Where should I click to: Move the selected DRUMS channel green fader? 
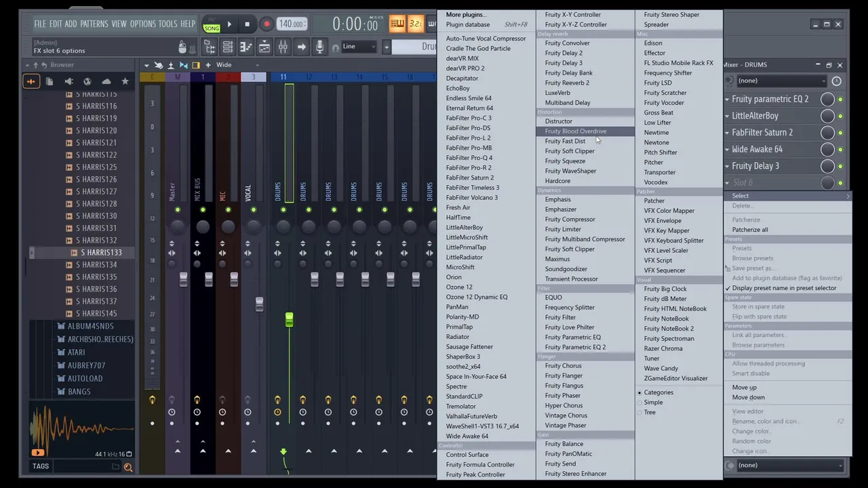289,319
